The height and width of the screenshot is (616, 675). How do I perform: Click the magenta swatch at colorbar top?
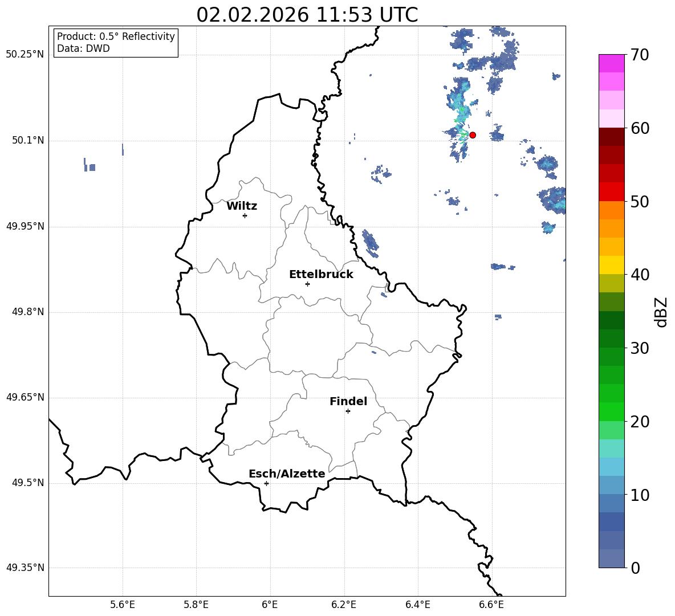point(611,64)
